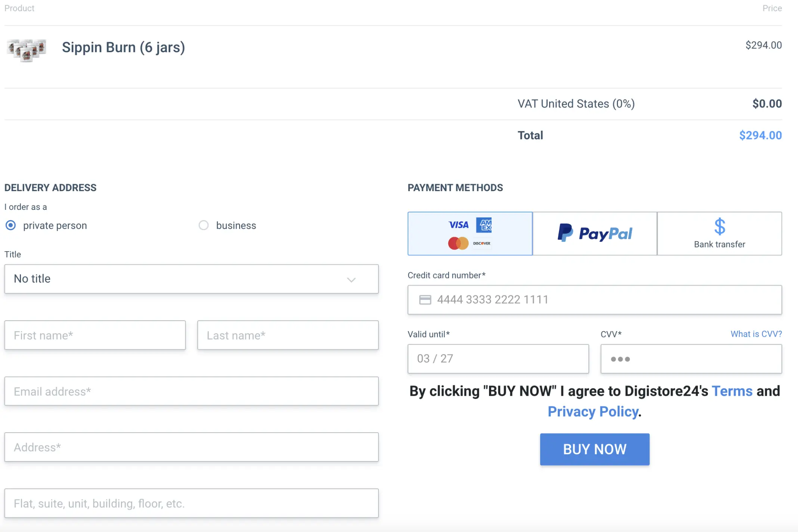The image size is (798, 532).
Task: Switch to PayPal payment method tab
Action: [595, 234]
